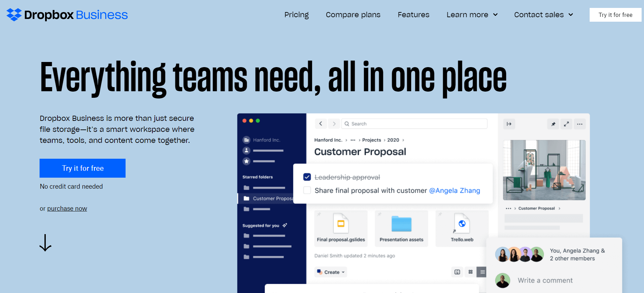Click the sparkle icon next to Suggested for you
644x293 pixels.
[285, 225]
